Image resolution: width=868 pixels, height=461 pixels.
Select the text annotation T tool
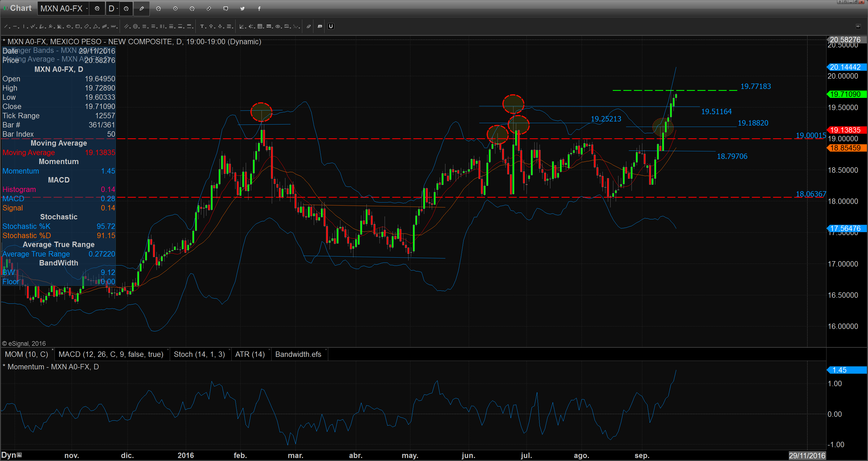(202, 26)
